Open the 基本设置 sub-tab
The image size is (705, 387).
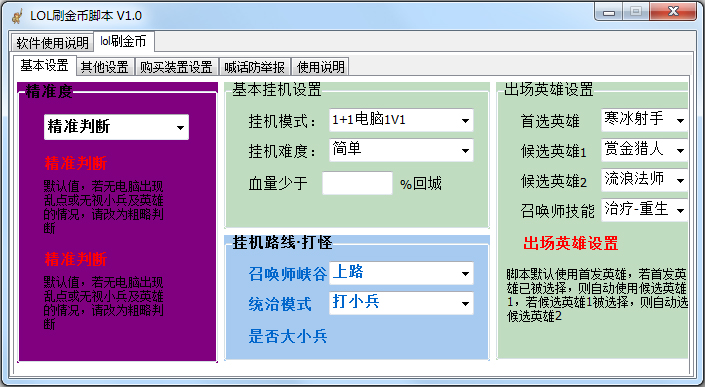45,65
